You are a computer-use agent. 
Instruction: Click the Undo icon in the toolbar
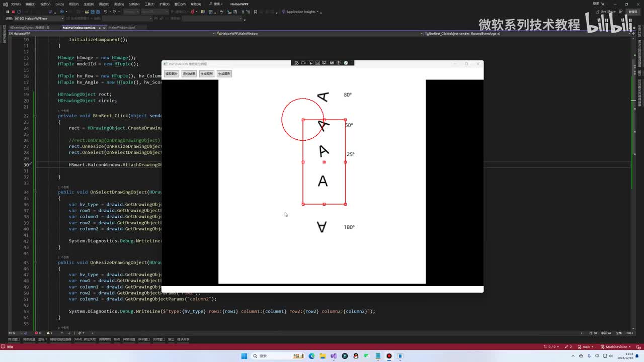(x=106, y=12)
